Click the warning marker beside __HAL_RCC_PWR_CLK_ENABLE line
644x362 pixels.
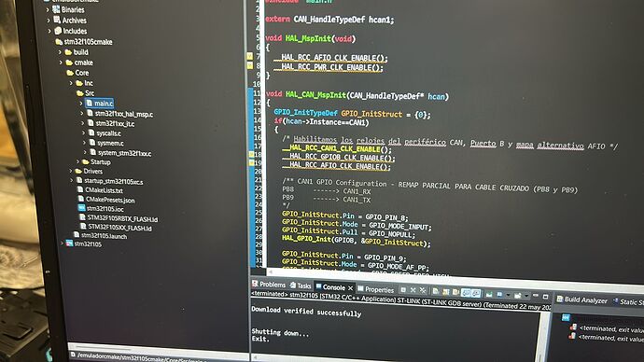(250, 65)
